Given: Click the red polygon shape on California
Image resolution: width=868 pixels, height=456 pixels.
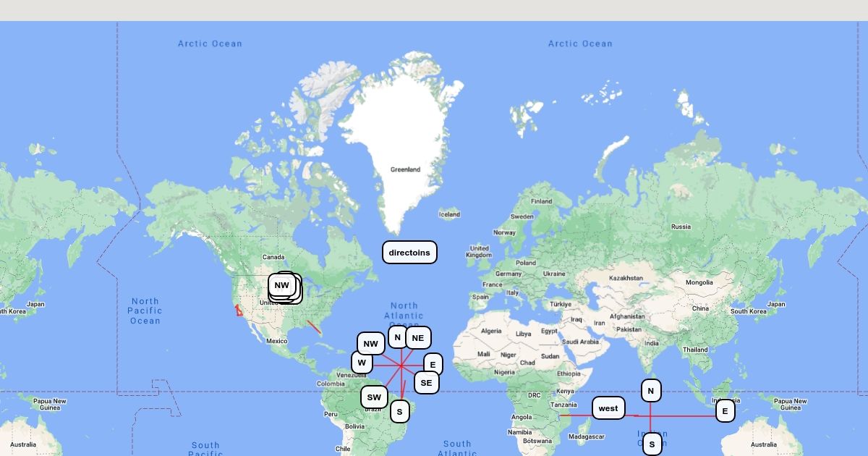Looking at the screenshot, I should (238, 311).
